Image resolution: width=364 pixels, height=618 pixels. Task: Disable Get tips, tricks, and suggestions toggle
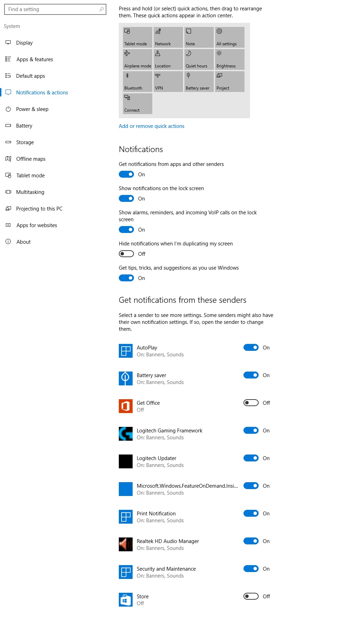coord(126,278)
